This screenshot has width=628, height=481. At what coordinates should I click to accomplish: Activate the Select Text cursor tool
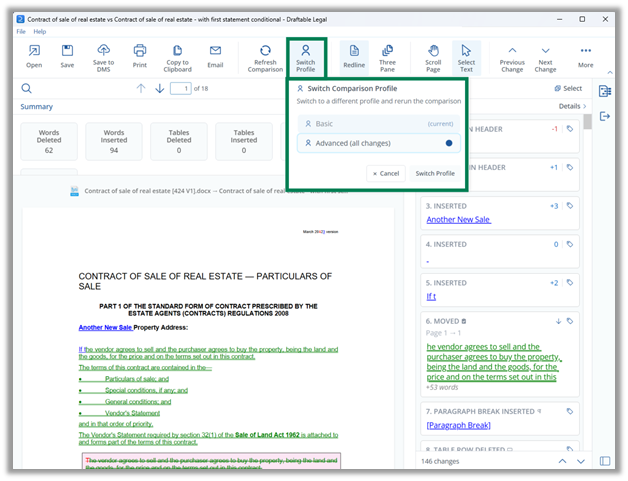click(x=466, y=58)
